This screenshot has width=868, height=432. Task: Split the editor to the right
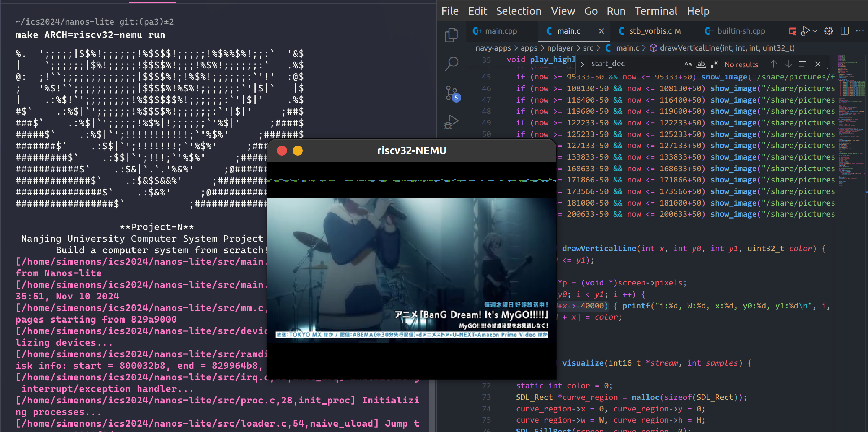[845, 31]
